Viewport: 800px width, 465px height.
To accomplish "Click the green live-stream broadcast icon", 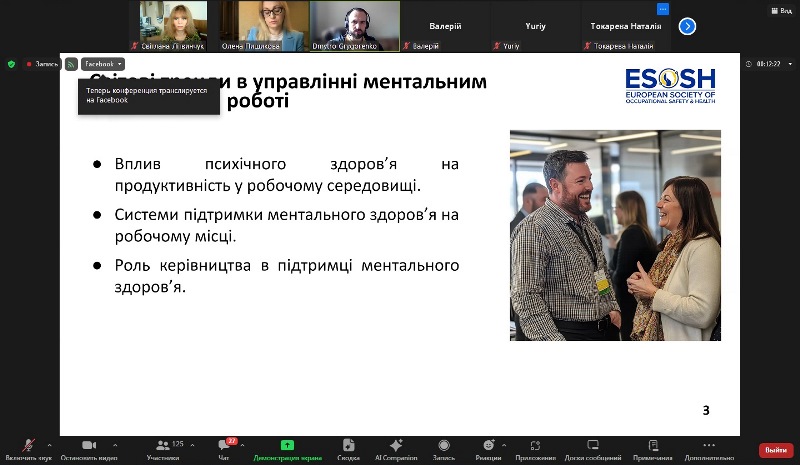I will [x=71, y=64].
